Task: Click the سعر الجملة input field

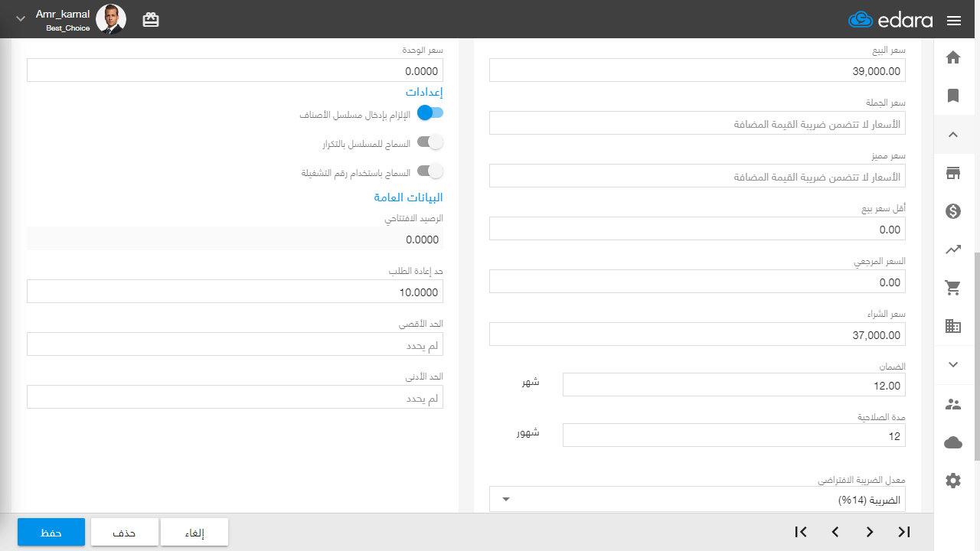Action: 697,123
